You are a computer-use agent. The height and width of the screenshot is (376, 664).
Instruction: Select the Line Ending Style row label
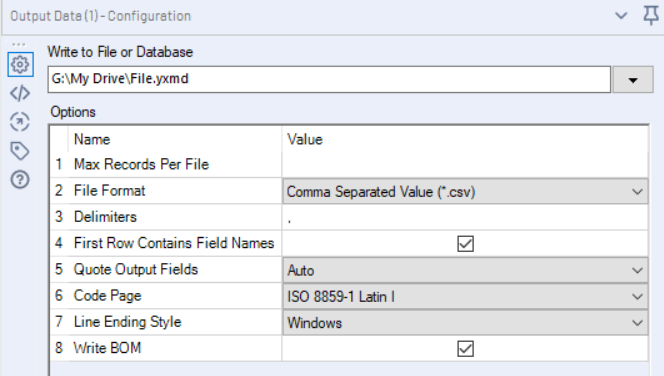[127, 322]
